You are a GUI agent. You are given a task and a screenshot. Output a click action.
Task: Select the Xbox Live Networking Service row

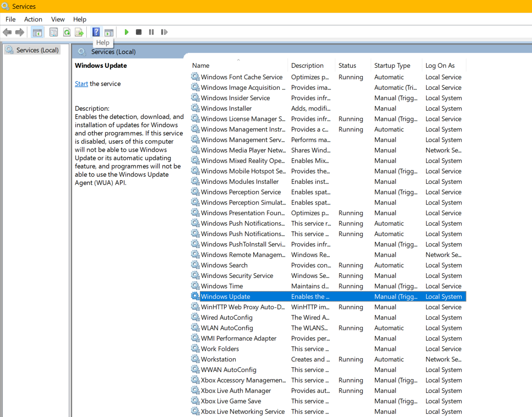coord(328,412)
